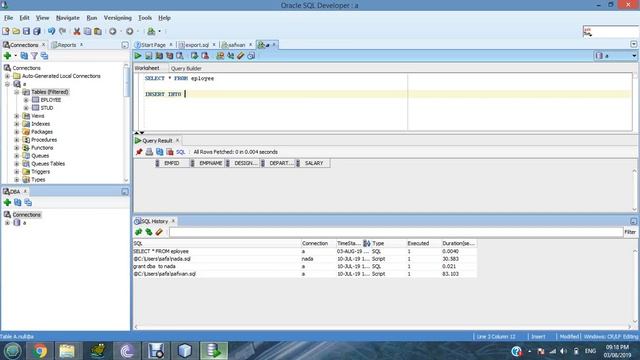
Task: Switch to the Reports tab
Action: 67,45
